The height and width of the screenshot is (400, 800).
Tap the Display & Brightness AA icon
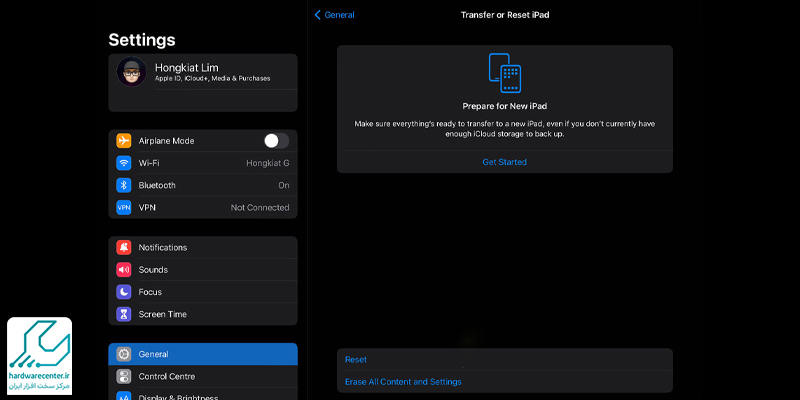[x=123, y=396]
